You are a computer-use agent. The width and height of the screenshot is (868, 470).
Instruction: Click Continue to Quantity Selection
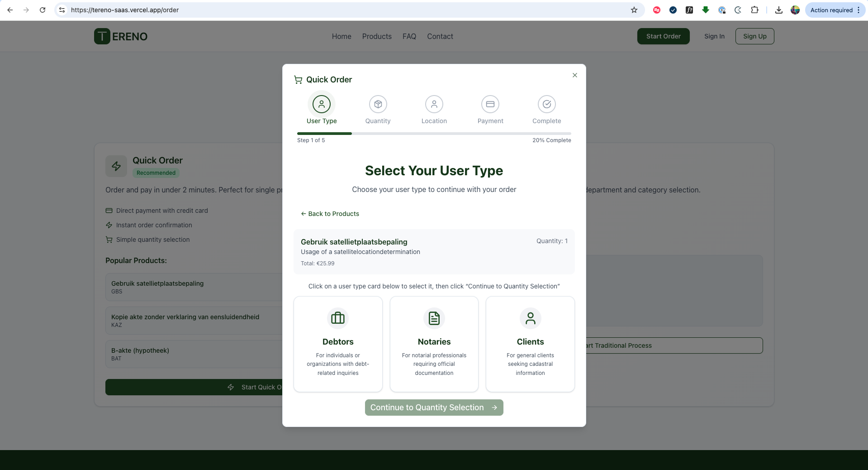click(x=434, y=408)
